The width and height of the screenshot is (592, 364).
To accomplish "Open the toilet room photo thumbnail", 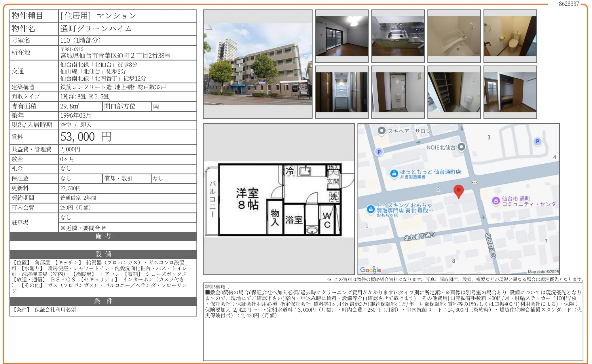I will coord(510,36).
